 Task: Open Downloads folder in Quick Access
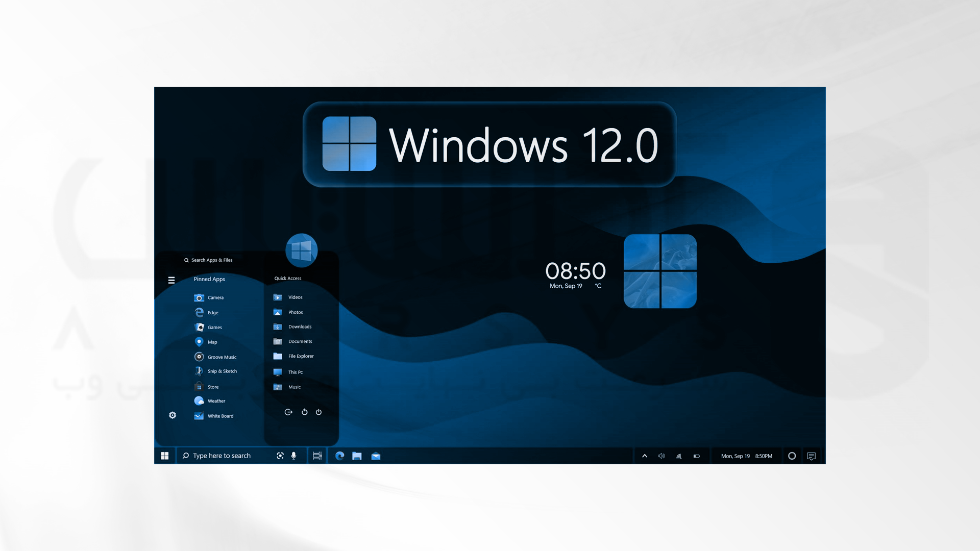292,327
